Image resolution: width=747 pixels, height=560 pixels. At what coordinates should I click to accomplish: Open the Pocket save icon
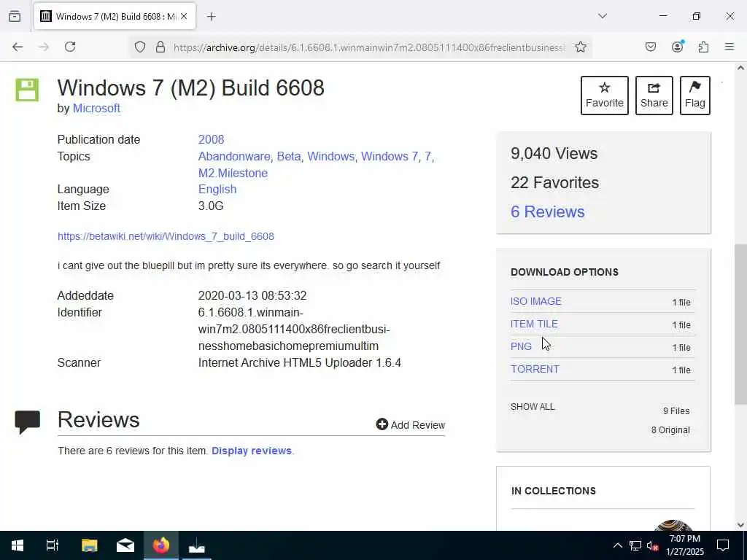(x=651, y=47)
